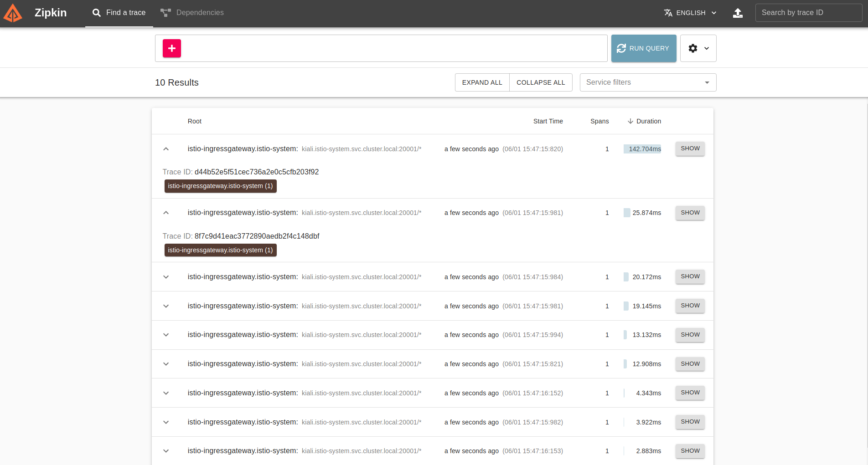
Task: Click the upload JSON trace icon
Action: 738,13
